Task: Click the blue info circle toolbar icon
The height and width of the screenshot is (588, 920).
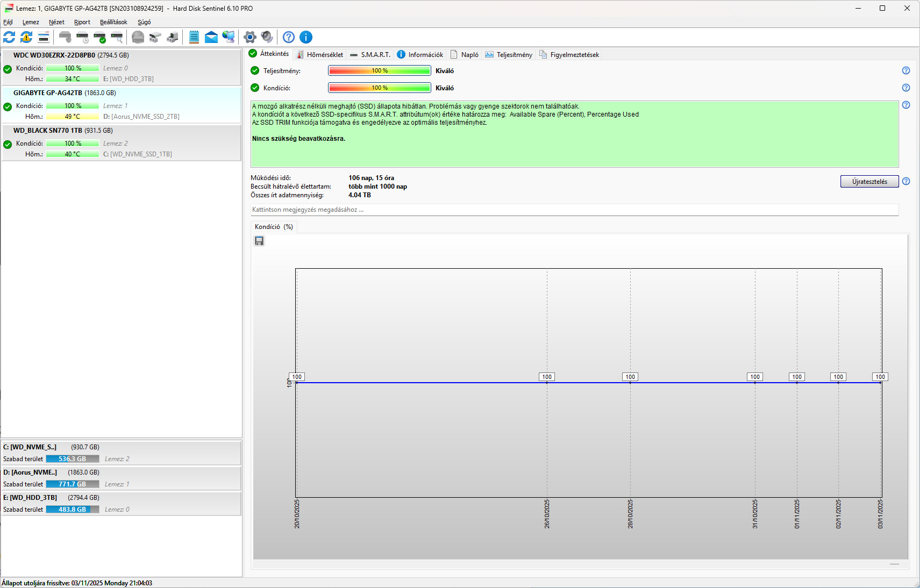Action: 305,37
